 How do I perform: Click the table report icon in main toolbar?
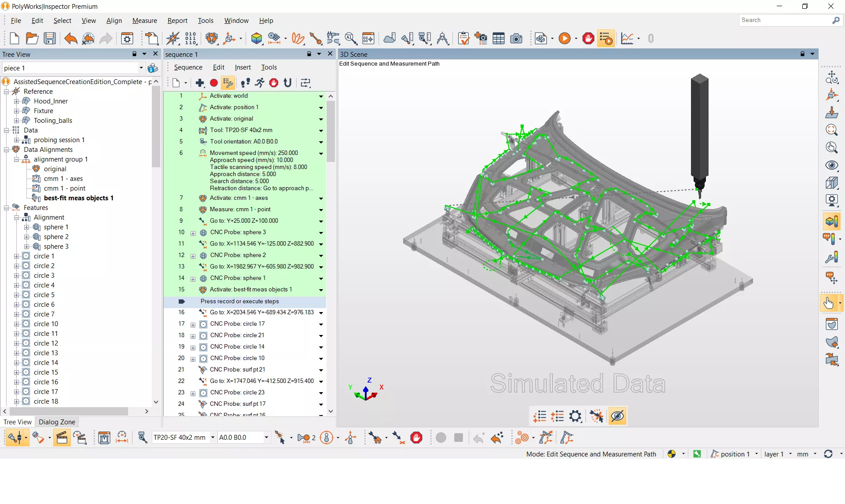(499, 39)
